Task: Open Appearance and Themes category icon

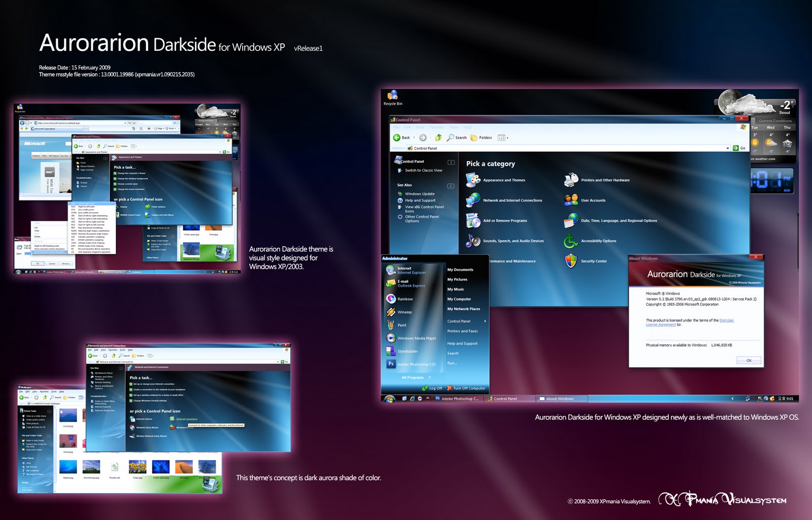Action: point(473,180)
